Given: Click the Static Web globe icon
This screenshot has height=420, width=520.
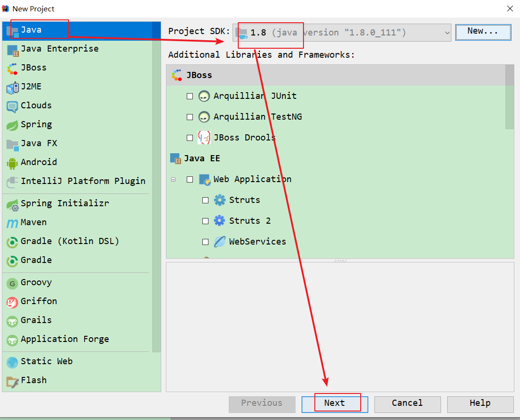Looking at the screenshot, I should (12, 363).
